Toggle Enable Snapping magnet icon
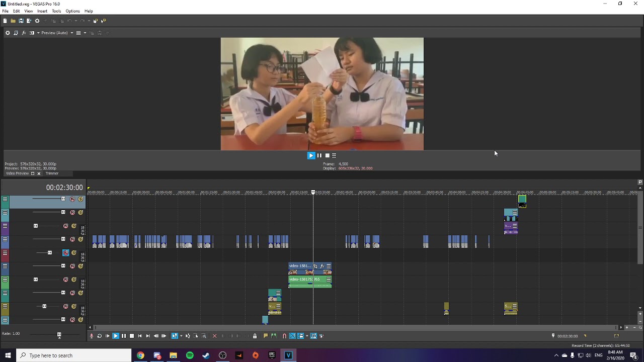 click(x=284, y=336)
